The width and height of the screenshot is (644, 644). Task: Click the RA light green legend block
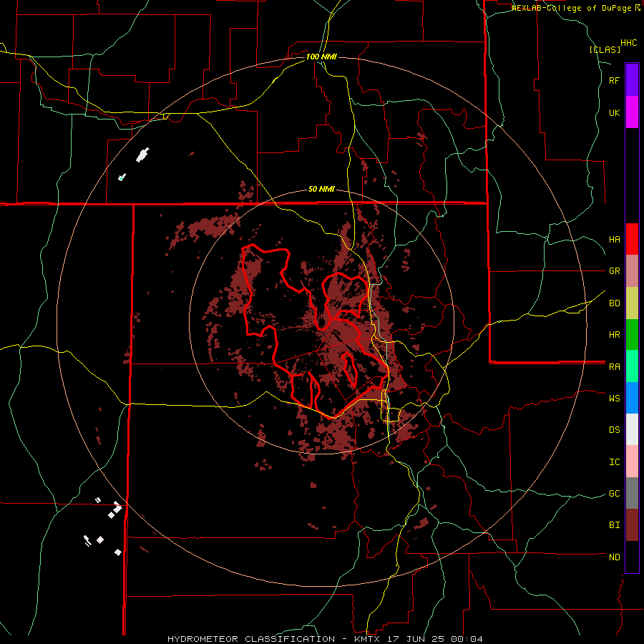click(632, 366)
